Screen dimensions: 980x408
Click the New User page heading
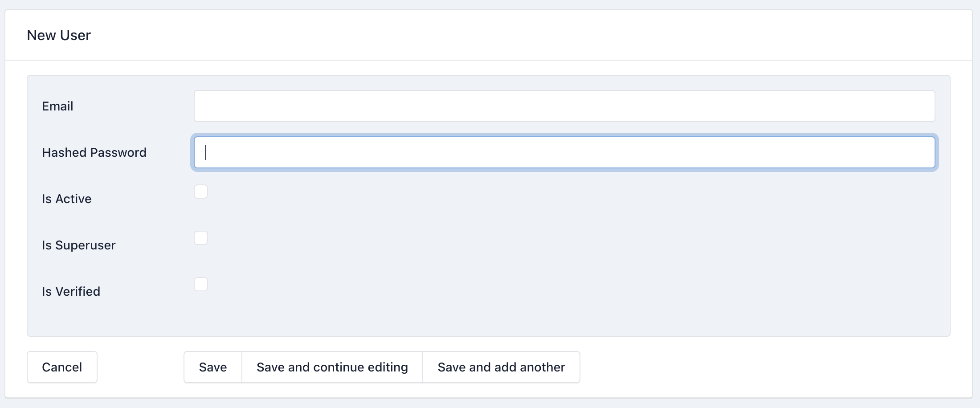coord(59,35)
